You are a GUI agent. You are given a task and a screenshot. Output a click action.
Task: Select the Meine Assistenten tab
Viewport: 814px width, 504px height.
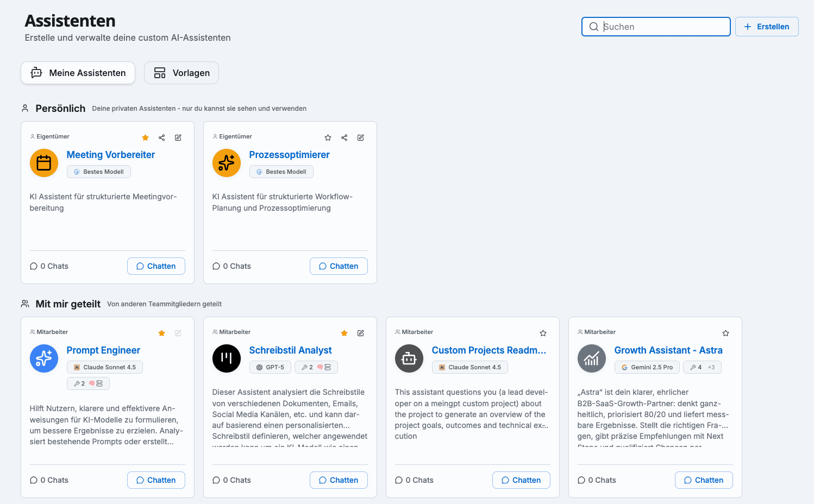(78, 73)
